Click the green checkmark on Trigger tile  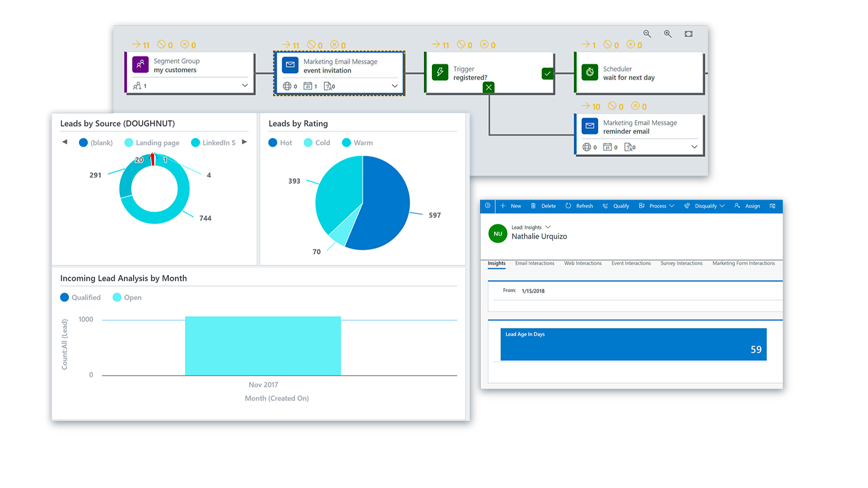(x=547, y=73)
